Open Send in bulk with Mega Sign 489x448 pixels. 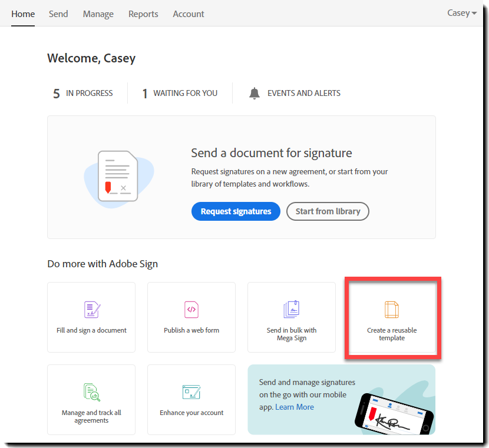[x=291, y=317]
